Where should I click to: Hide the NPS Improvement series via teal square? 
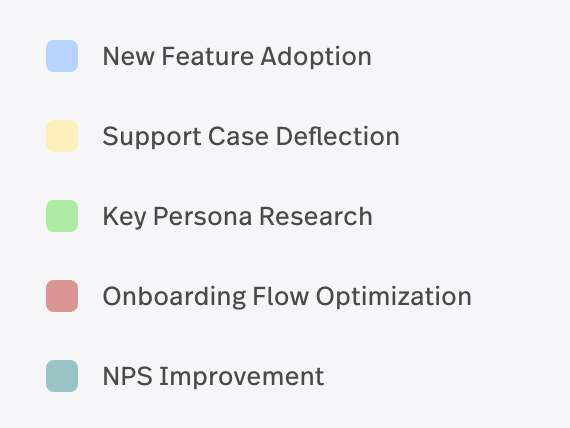(62, 376)
